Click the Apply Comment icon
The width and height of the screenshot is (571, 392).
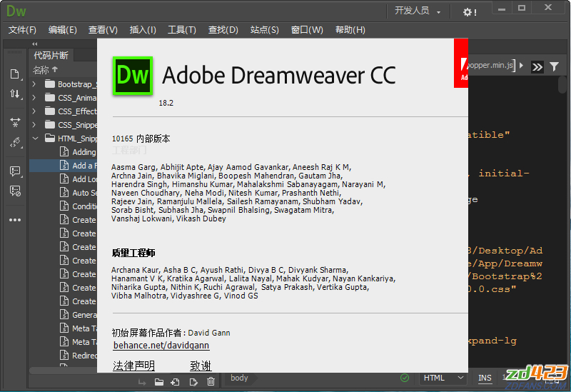pos(15,171)
